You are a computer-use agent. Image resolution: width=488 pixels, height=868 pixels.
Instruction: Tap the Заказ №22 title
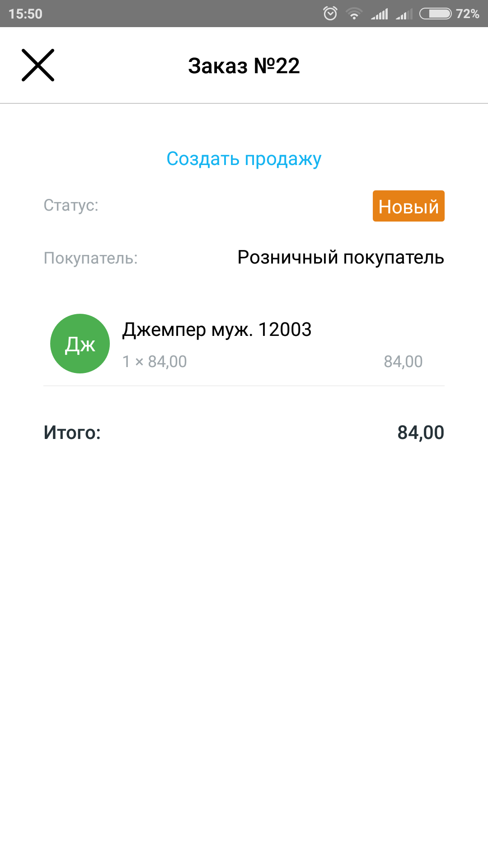[x=244, y=66]
